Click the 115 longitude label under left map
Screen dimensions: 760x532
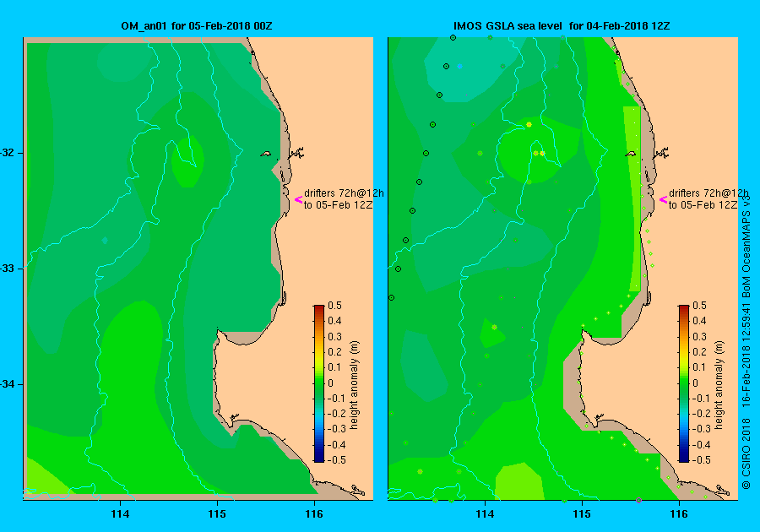point(217,514)
